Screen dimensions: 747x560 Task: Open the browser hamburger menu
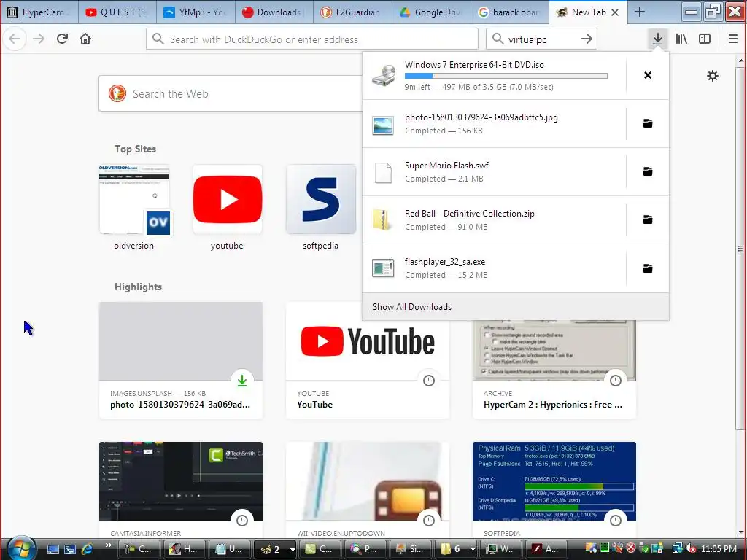point(732,39)
